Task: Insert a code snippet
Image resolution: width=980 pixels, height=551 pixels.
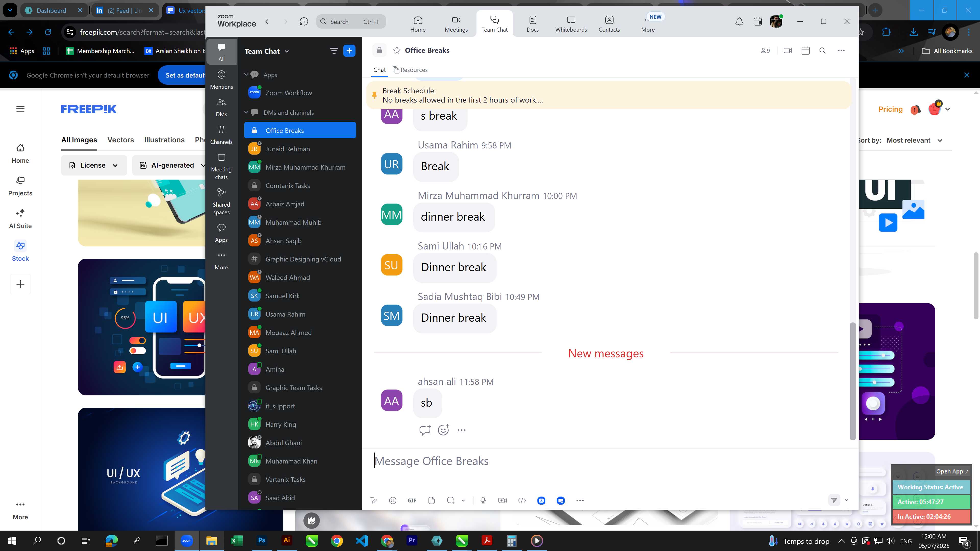Action: [x=522, y=500]
